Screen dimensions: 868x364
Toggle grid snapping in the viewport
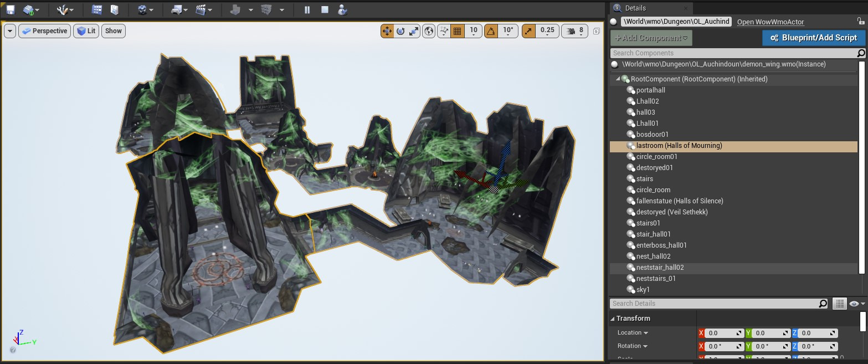tap(458, 31)
